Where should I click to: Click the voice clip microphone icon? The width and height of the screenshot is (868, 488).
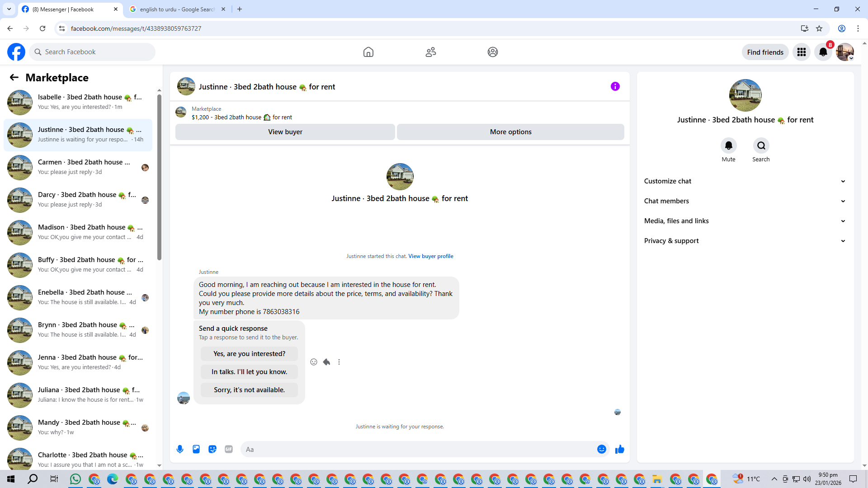[x=180, y=449]
